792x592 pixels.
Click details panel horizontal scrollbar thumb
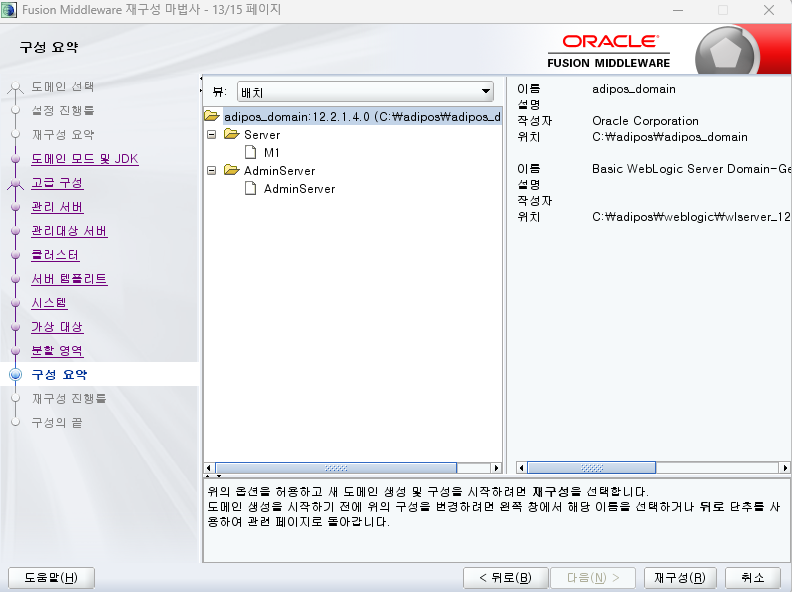(x=591, y=468)
